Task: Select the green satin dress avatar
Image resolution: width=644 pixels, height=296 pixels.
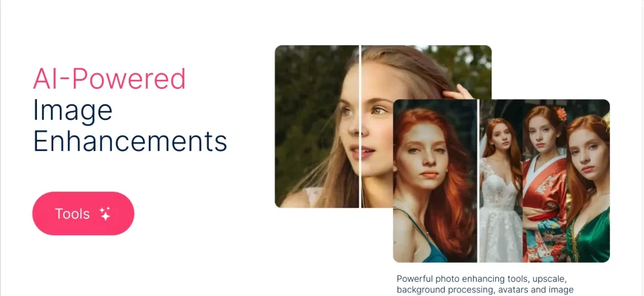Action: coord(588,181)
